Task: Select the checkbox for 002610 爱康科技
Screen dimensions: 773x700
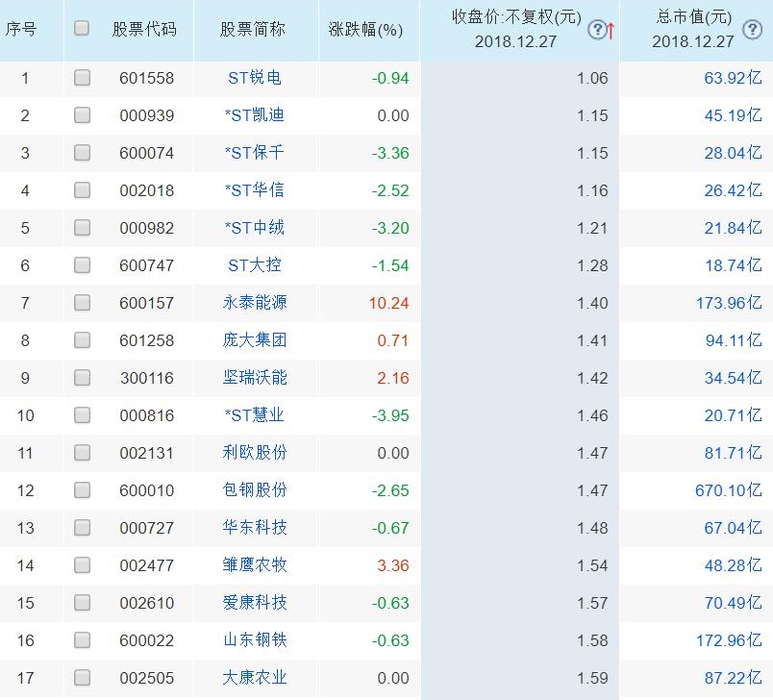Action: (x=82, y=602)
